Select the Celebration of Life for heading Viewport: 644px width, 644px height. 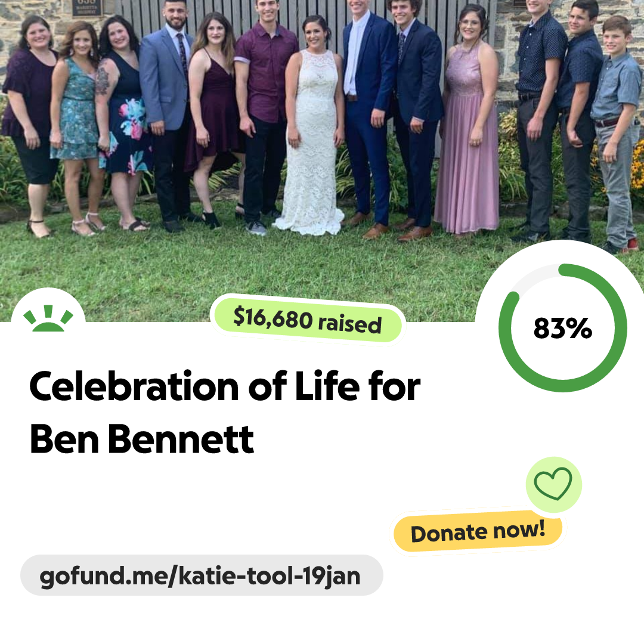[x=225, y=386]
